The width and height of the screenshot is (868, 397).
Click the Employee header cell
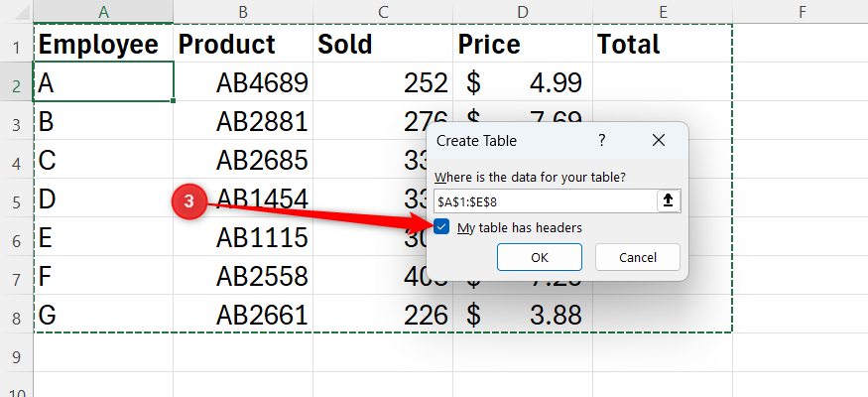(103, 44)
